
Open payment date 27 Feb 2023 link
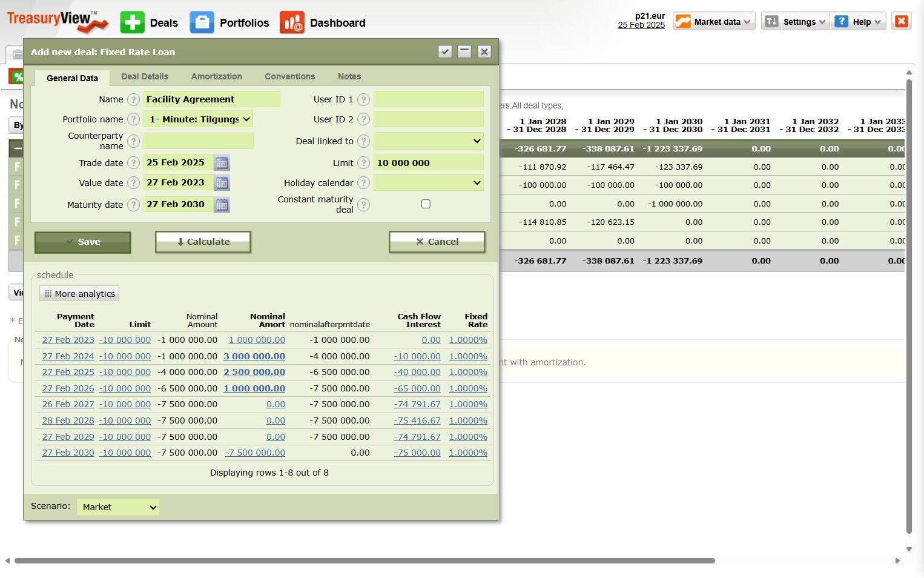68,340
